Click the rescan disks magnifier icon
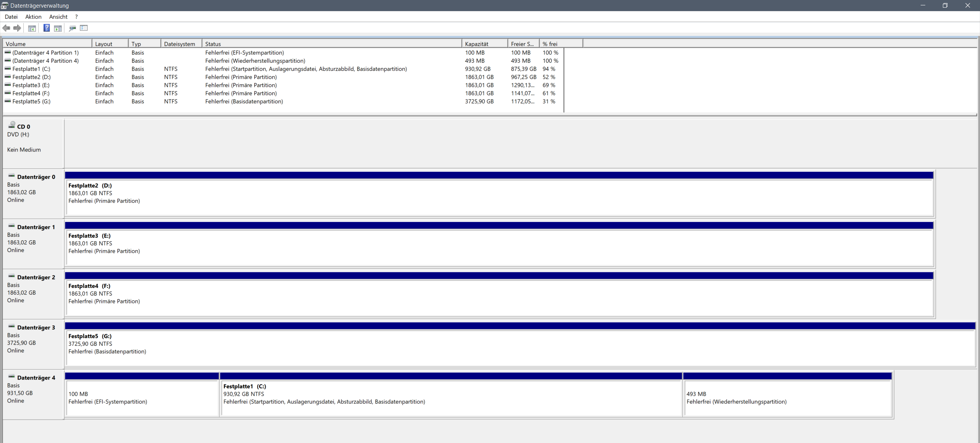The image size is (980, 443). pos(72,28)
